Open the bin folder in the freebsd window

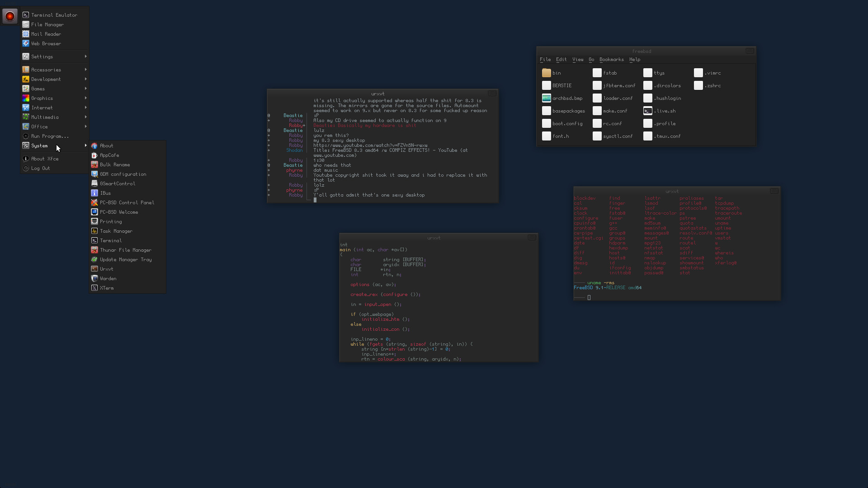click(556, 73)
